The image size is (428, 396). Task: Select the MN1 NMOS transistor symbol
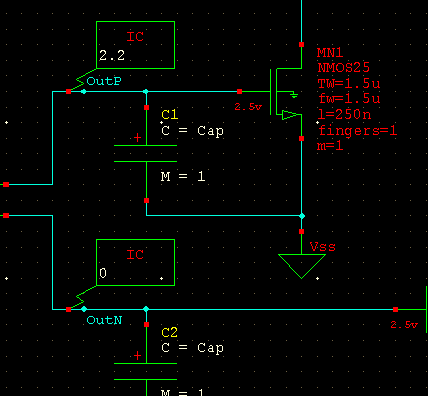point(286,92)
